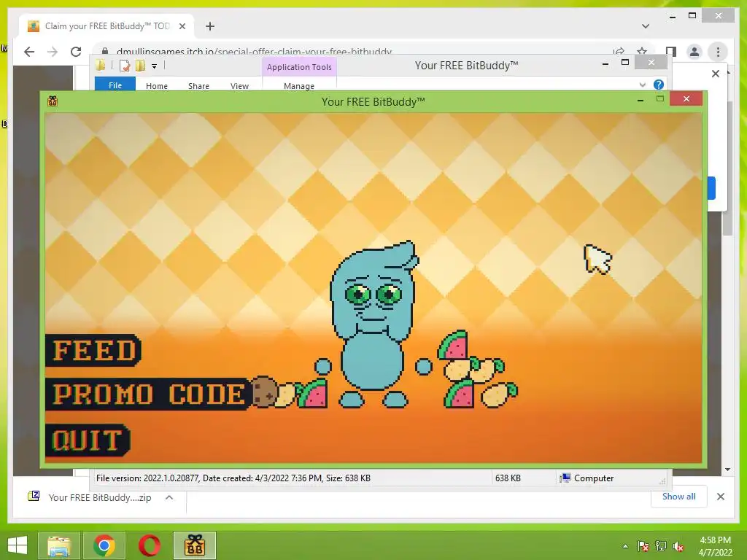Click the Chrome address bar URL
The width and height of the screenshot is (747, 560).
coord(254,52)
